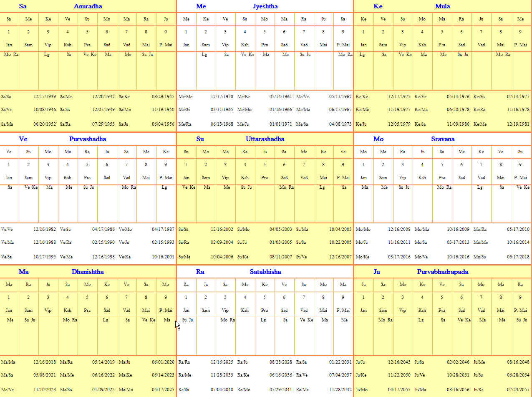
Task: Select the Ve/Ve date 12/16/1982
Action: coord(44,229)
